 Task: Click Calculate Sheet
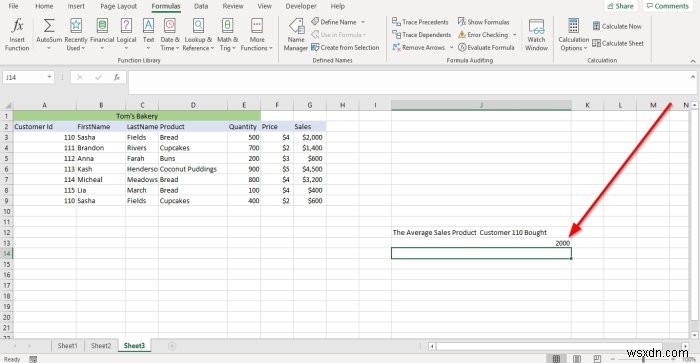tap(618, 43)
